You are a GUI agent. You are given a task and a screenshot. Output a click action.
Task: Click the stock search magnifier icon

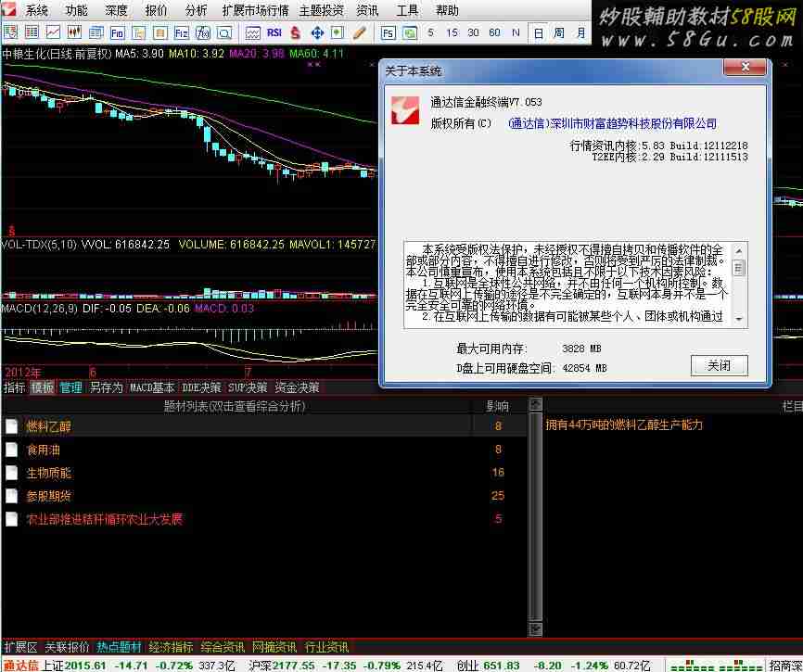pyautogui.click(x=224, y=32)
